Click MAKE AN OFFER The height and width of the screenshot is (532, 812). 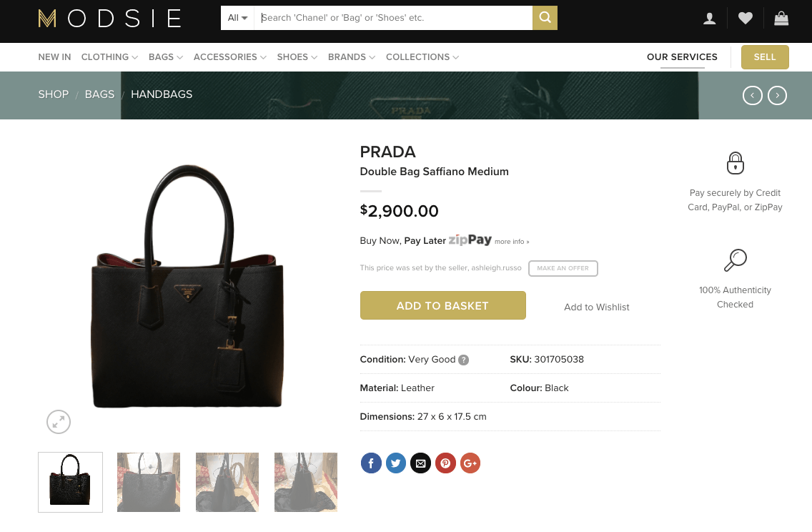pyautogui.click(x=563, y=268)
